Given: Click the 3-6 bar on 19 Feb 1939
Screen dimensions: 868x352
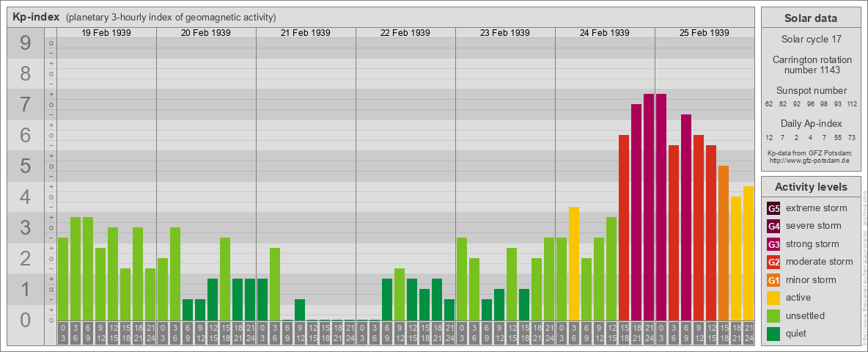Looking at the screenshot, I should [x=76, y=269].
